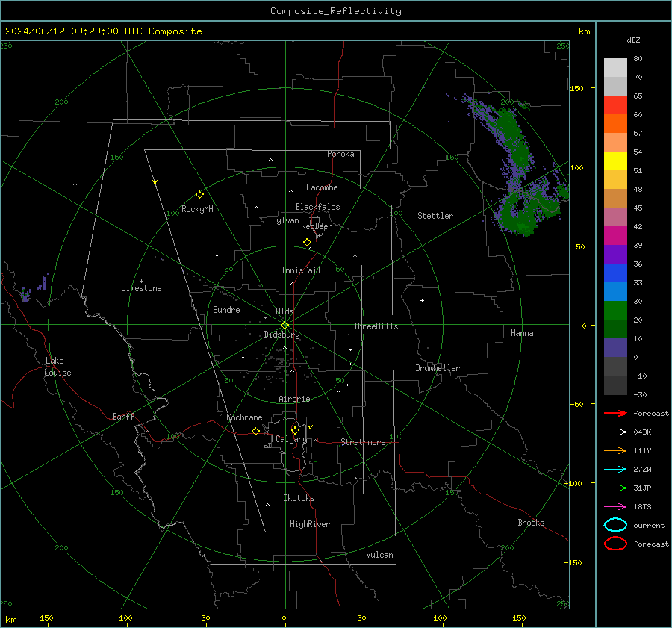Click the Calgary city label

[291, 439]
